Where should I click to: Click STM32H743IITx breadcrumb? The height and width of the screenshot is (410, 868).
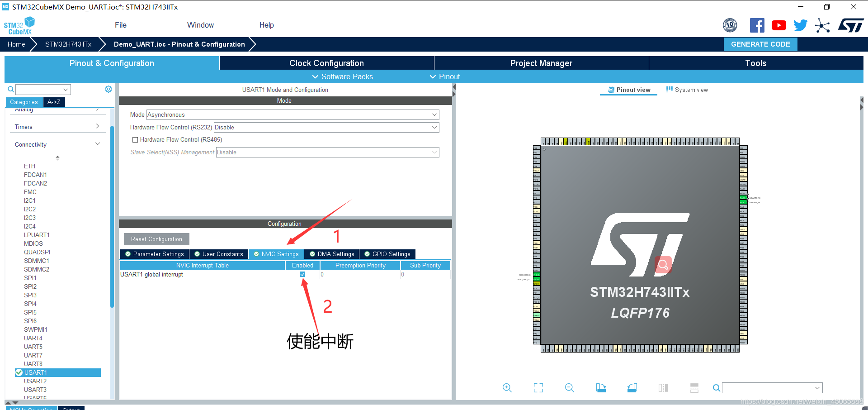(68, 44)
